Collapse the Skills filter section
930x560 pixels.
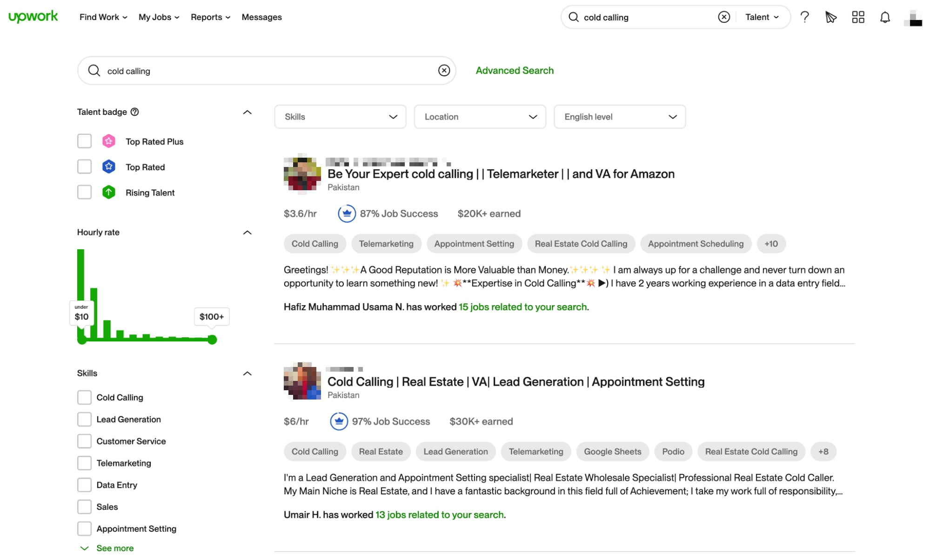(x=247, y=373)
